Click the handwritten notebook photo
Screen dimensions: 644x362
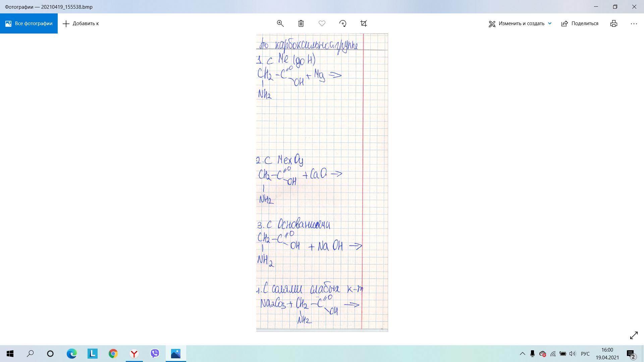coord(322,183)
